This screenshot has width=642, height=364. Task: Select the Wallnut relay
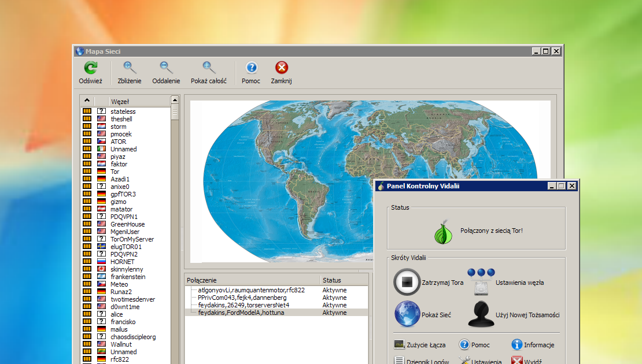point(121,344)
